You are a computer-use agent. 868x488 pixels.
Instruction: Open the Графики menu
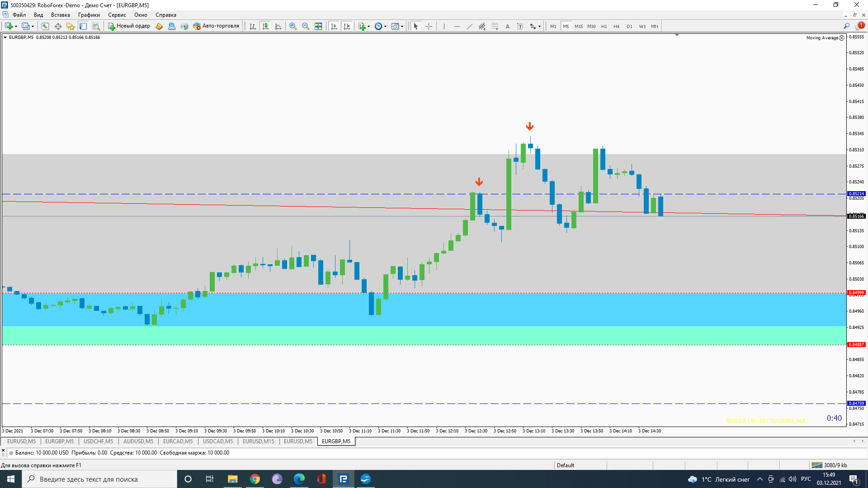click(x=89, y=15)
